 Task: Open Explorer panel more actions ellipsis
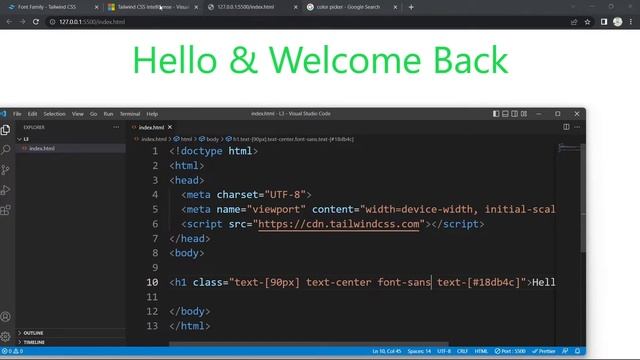point(116,127)
